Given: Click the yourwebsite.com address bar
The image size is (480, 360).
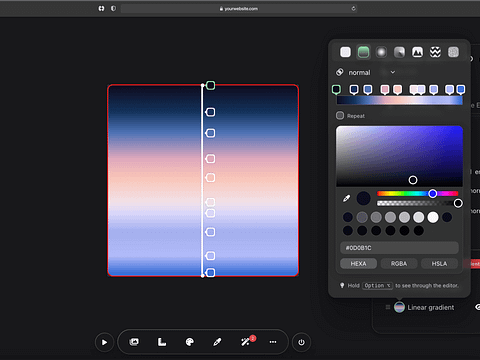Looking at the screenshot, I should [239, 9].
